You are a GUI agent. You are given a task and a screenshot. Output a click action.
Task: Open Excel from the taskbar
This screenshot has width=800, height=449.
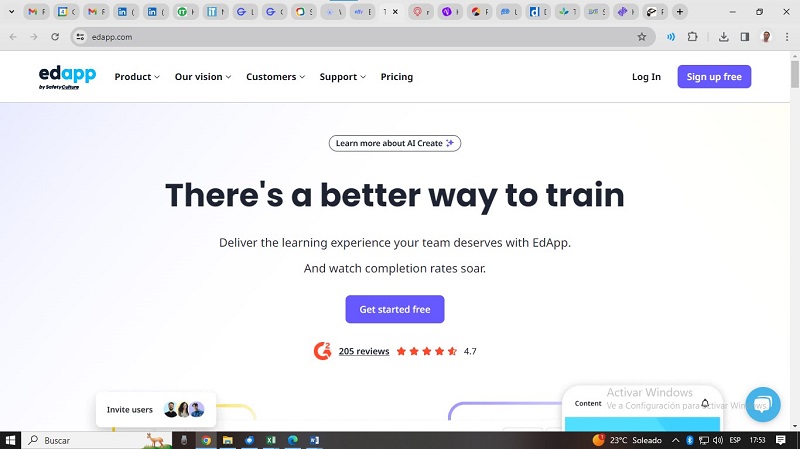click(271, 440)
